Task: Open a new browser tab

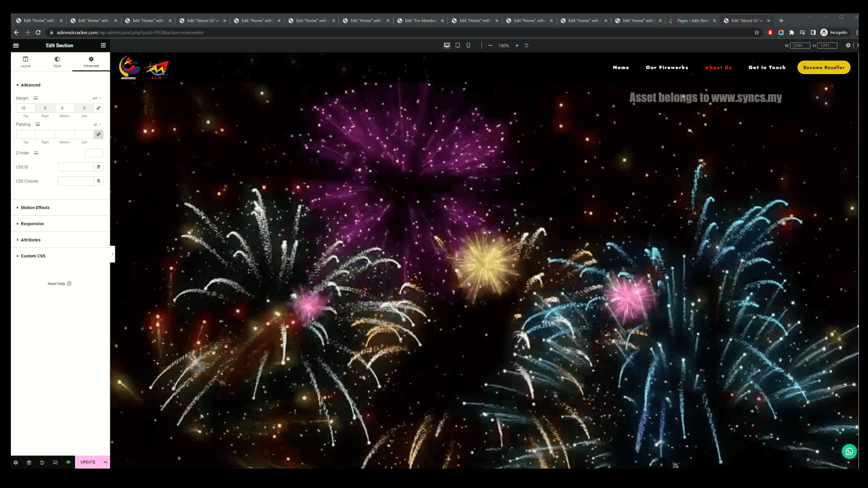Action: 781,21
